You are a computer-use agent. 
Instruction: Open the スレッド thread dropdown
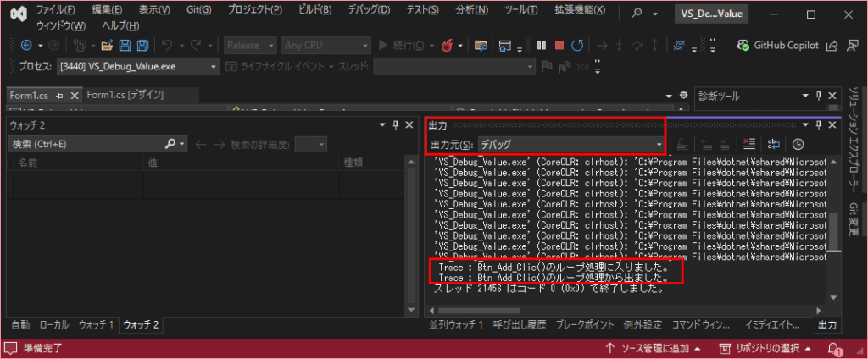pyautogui.click(x=454, y=66)
